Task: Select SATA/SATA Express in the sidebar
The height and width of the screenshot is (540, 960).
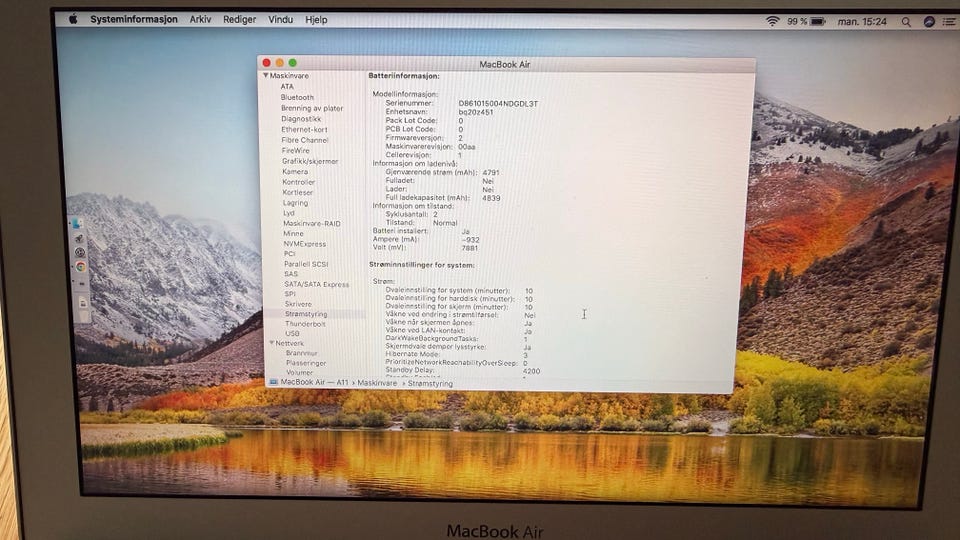Action: pos(317,285)
